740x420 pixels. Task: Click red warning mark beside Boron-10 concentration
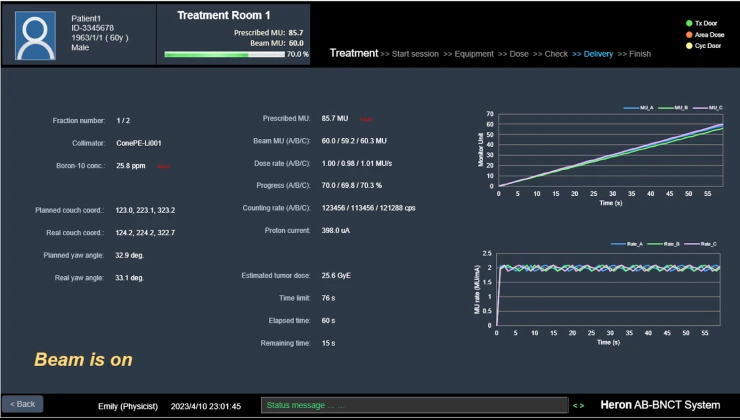[x=163, y=166]
